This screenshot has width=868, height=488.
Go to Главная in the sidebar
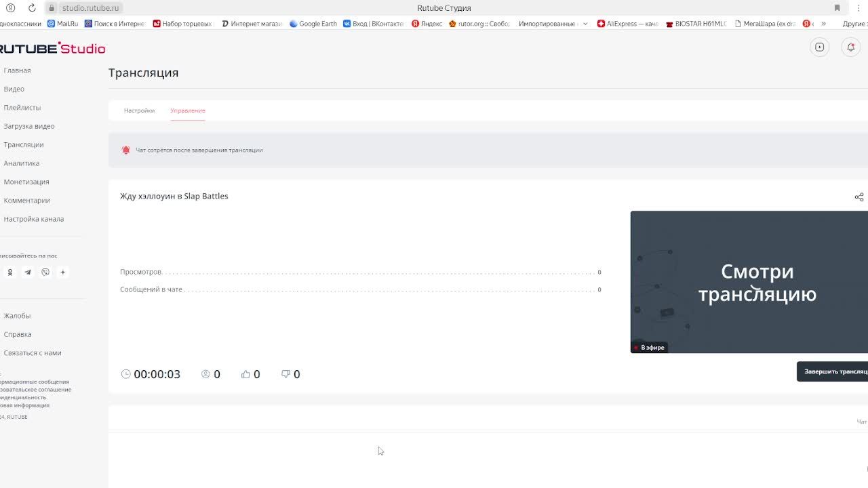point(17,70)
